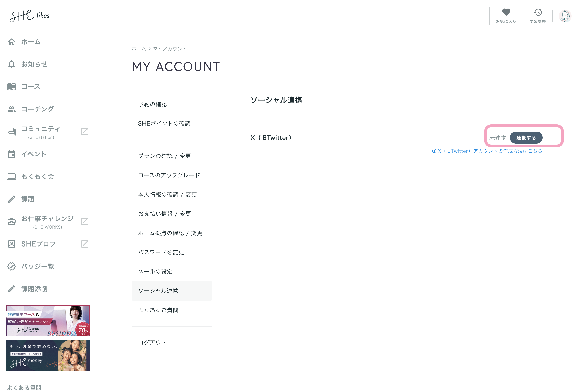578x392 pixels.
Task: Open X account creation help link
Action: 487,151
